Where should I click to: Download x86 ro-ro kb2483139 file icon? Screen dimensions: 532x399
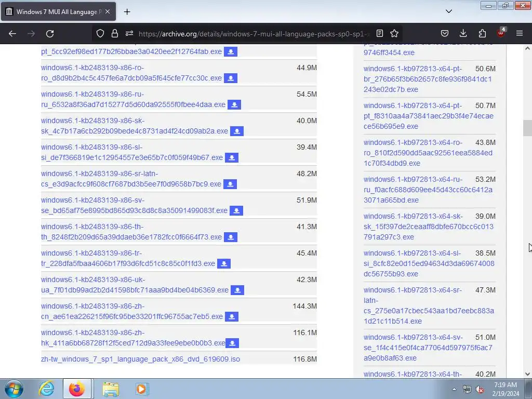[x=231, y=78]
